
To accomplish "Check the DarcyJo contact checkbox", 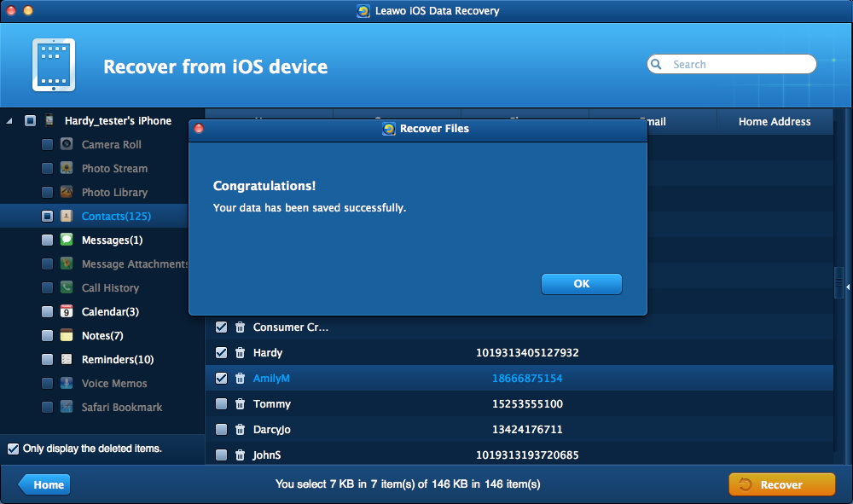I will click(x=221, y=430).
